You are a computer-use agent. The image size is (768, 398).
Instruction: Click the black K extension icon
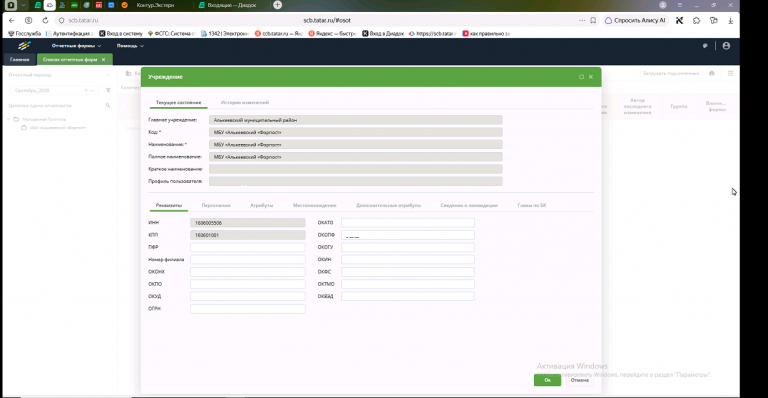click(x=679, y=21)
